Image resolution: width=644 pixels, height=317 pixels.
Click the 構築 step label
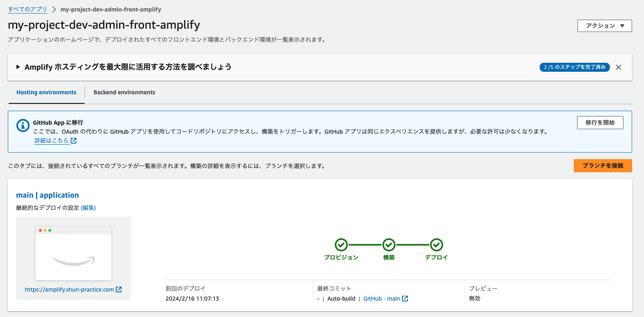pos(389,258)
